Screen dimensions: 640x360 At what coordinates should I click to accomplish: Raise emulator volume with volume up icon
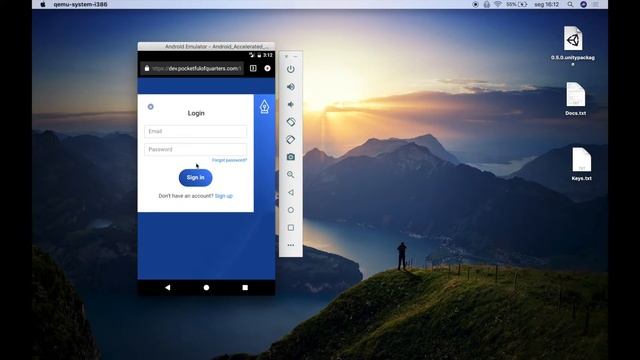tap(291, 87)
